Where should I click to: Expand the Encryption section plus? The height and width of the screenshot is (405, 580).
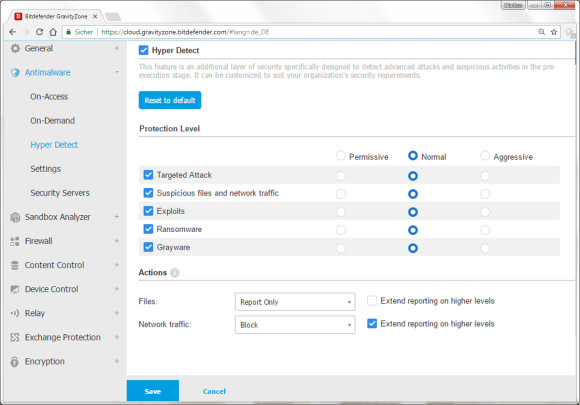tap(117, 361)
